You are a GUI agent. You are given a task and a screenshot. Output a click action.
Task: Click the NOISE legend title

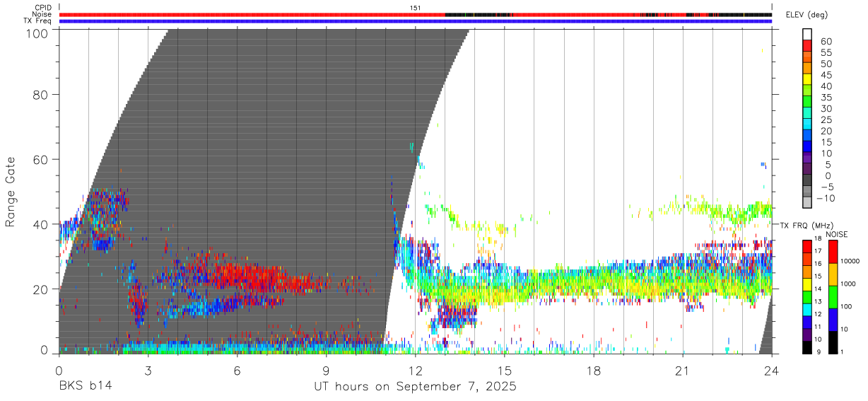[x=838, y=234]
